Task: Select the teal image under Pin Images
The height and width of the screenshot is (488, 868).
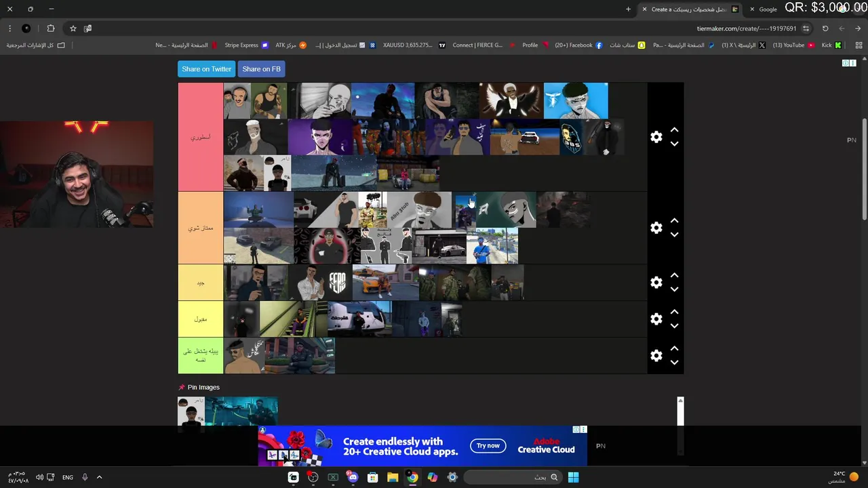Action: (241, 411)
